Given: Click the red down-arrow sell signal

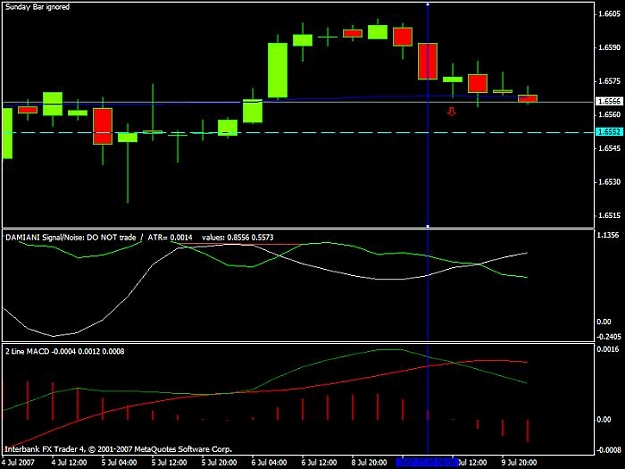Looking at the screenshot, I should pos(451,112).
